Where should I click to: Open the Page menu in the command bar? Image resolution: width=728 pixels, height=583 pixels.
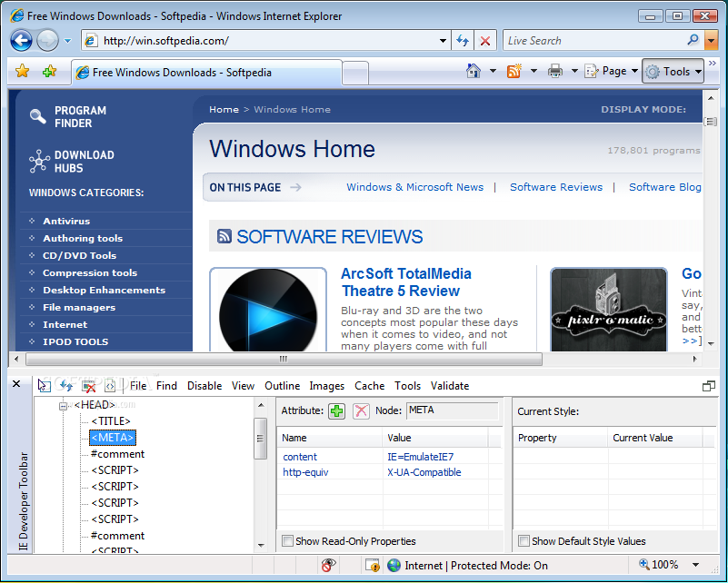[611, 72]
